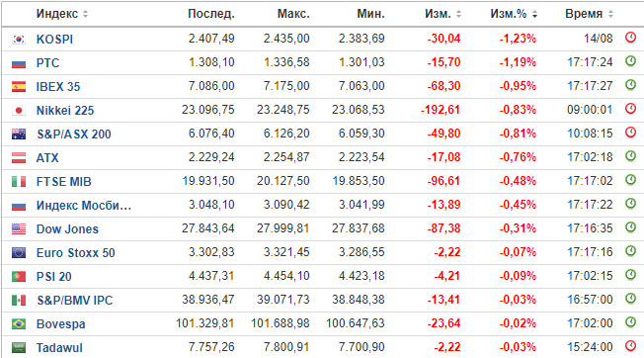Click the Brazil flag beside Bovespa
The height and width of the screenshot is (358, 644).
click(x=19, y=324)
